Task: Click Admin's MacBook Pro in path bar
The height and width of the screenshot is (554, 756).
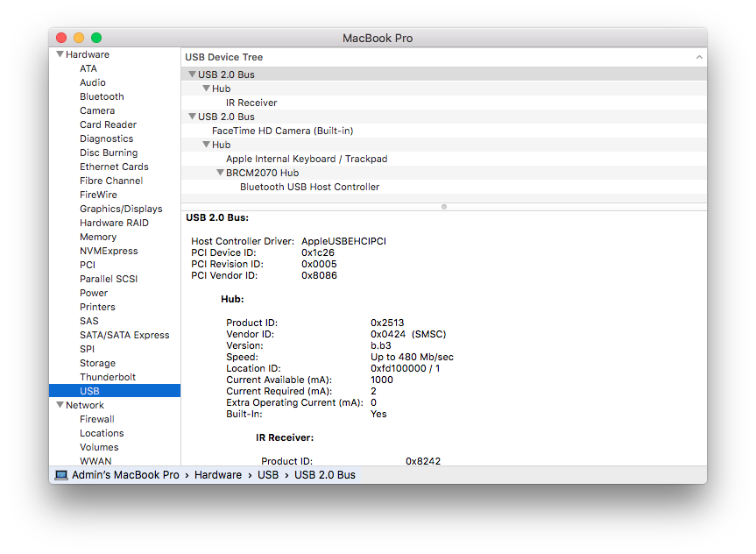Action: pyautogui.click(x=125, y=475)
